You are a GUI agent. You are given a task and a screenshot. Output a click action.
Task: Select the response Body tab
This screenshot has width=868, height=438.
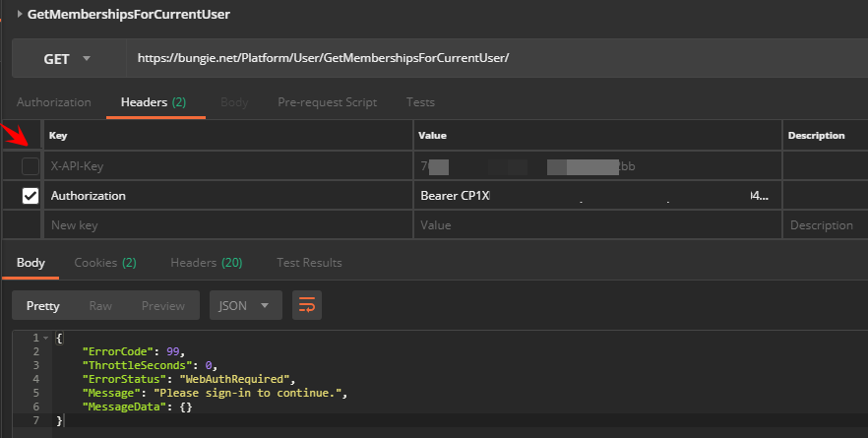pyautogui.click(x=31, y=263)
